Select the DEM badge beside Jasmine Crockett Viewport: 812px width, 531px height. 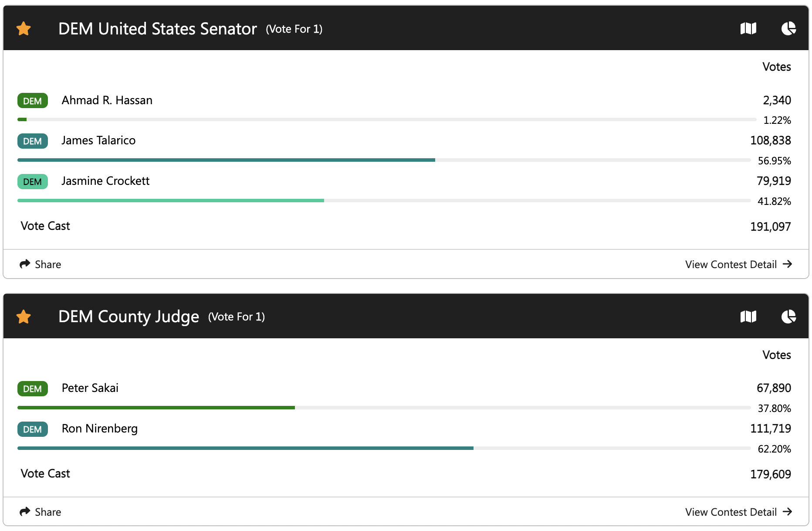point(33,181)
